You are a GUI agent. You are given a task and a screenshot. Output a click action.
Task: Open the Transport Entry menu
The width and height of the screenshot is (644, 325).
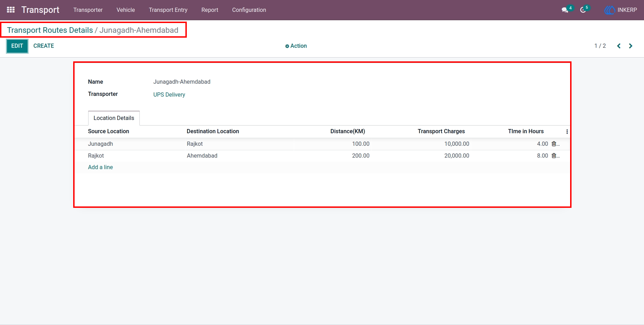168,10
